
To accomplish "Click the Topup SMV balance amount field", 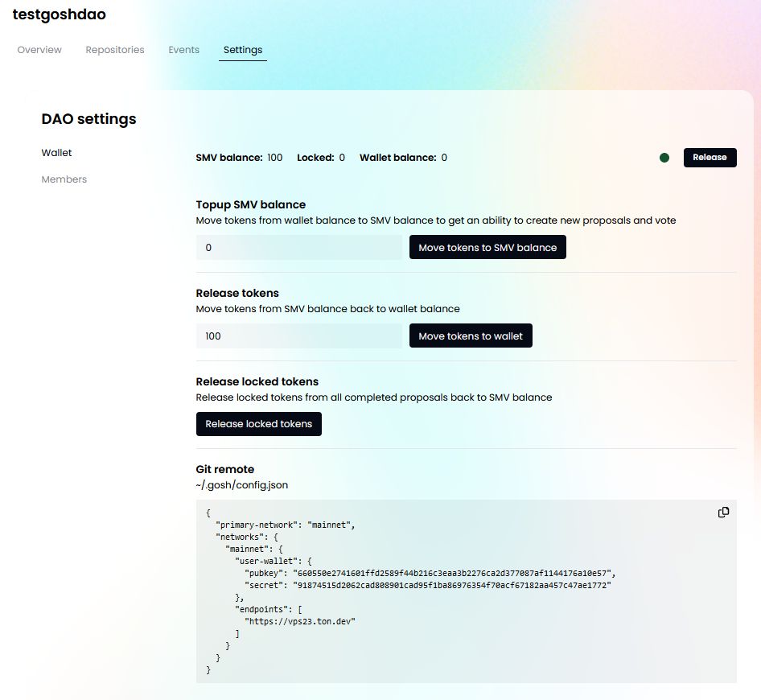I will 298,248.
